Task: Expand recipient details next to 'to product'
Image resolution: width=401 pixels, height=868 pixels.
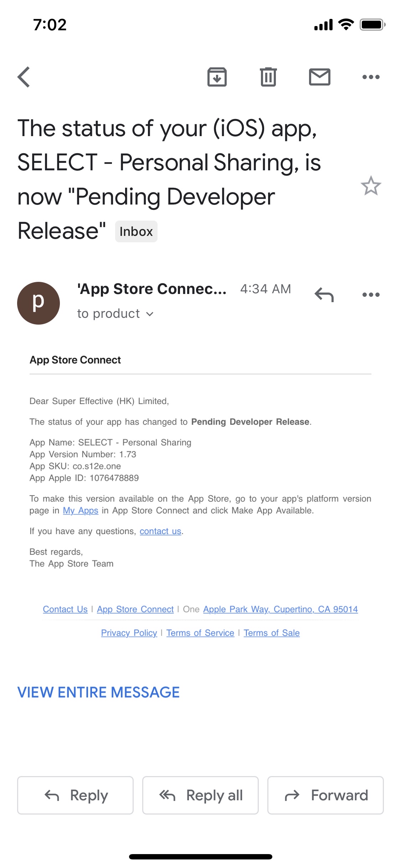Action: click(150, 314)
